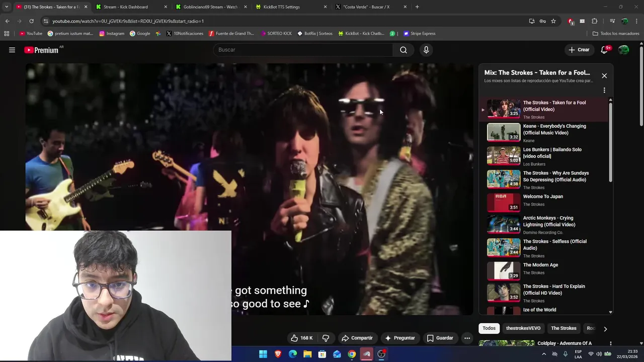Reload the page
The width and height of the screenshot is (644, 362).
pyautogui.click(x=31, y=21)
